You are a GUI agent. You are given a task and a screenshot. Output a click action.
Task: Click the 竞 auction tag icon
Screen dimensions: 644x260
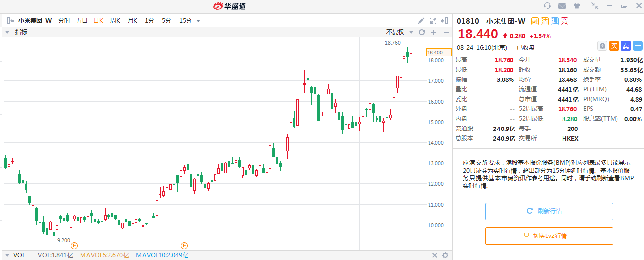pos(564,21)
